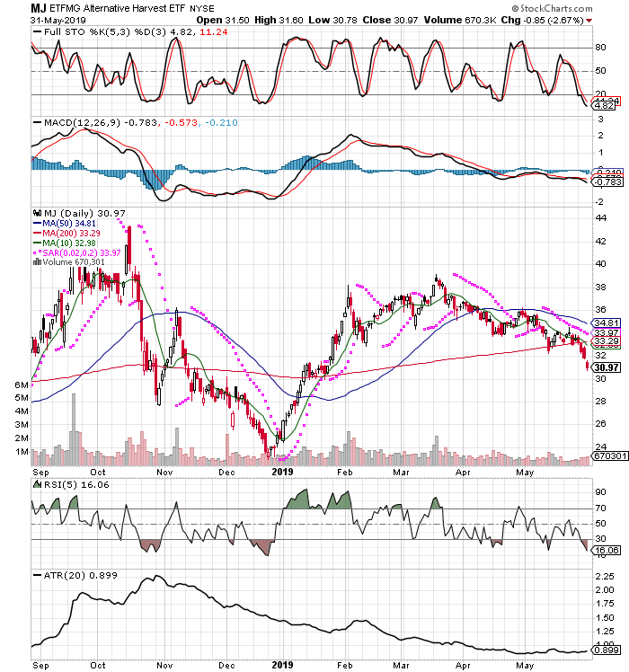Viewport: 629px width, 672px height.
Task: Click the 44 label on price axis
Action: [601, 218]
